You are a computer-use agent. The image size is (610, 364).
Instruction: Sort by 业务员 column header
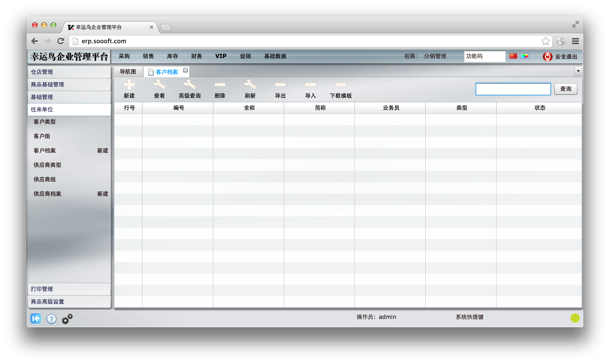point(390,108)
